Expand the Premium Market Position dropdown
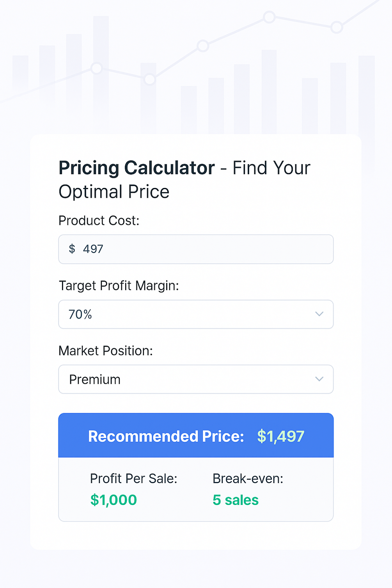This screenshot has width=392, height=588. 195,379
